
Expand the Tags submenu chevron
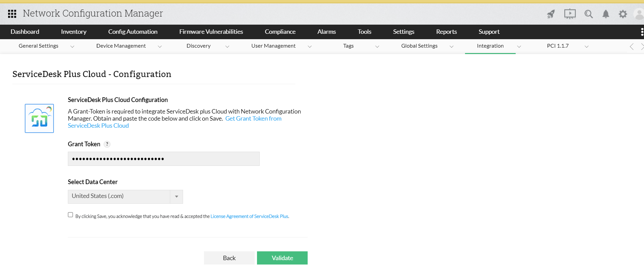tap(377, 47)
